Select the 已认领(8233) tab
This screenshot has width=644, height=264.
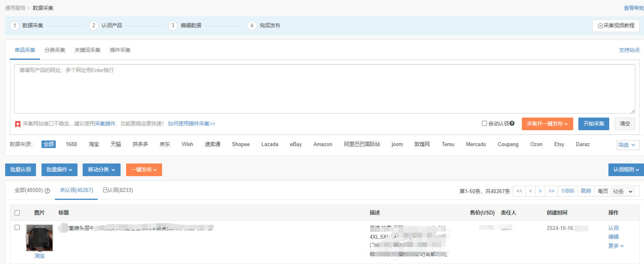coord(118,190)
